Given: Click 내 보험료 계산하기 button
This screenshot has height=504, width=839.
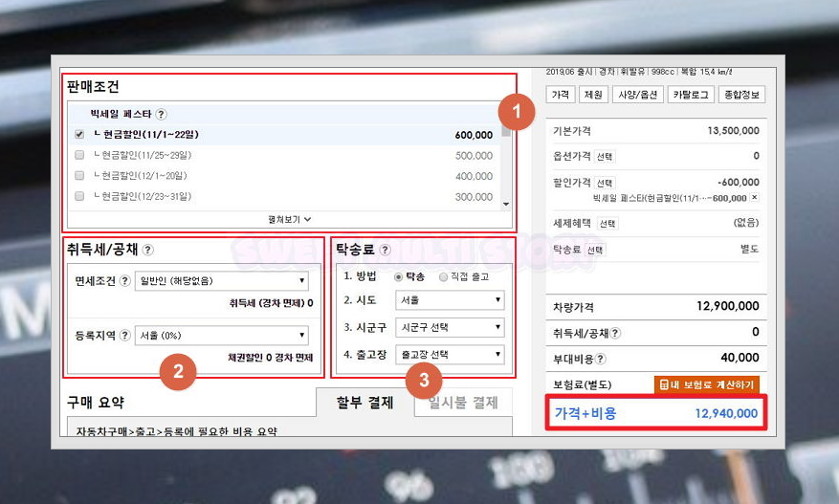Looking at the screenshot, I should [706, 384].
